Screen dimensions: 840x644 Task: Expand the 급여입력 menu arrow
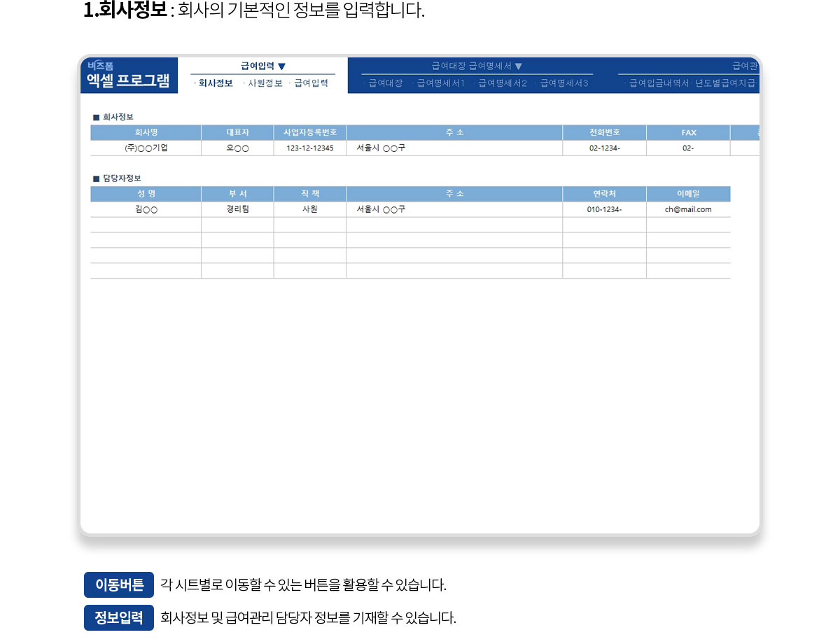click(281, 66)
